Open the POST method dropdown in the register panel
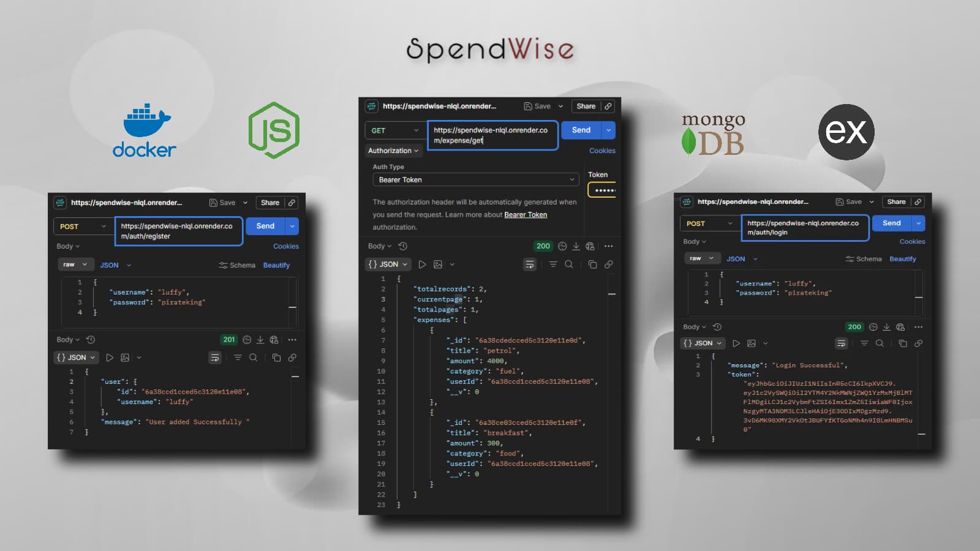This screenshot has height=551, width=980. 83,227
